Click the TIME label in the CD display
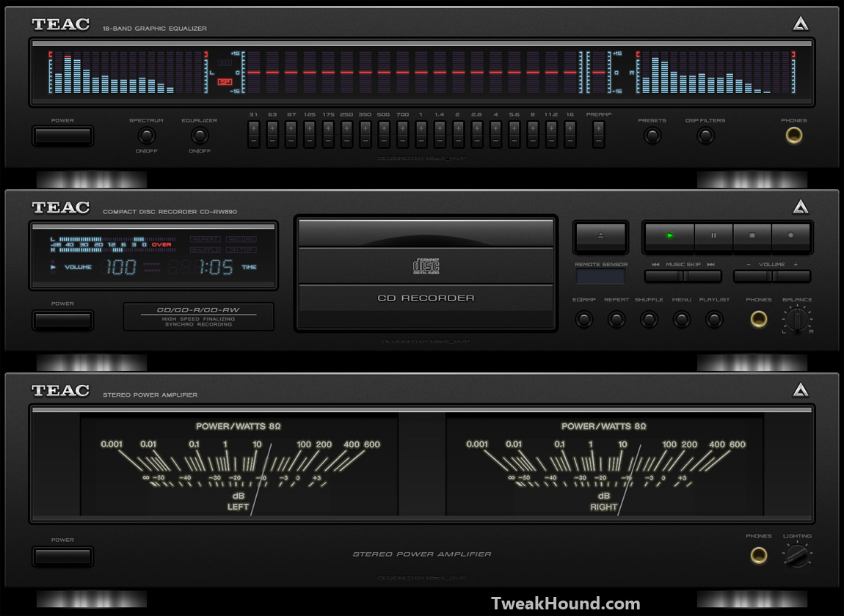844x616 pixels. (x=250, y=267)
